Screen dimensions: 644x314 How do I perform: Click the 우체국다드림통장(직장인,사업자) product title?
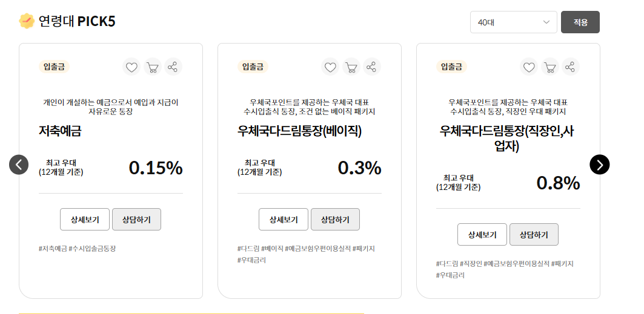coord(507,139)
